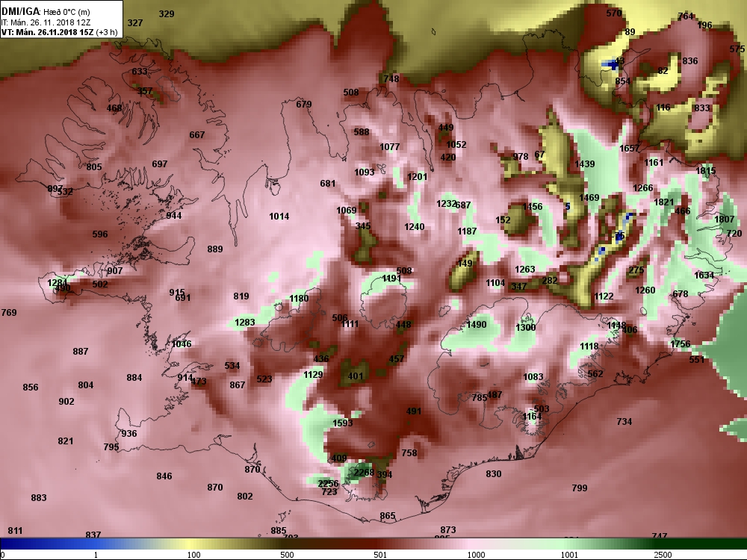Click the map value 1300
Image resolution: width=747 pixels, height=560 pixels.
tap(525, 327)
